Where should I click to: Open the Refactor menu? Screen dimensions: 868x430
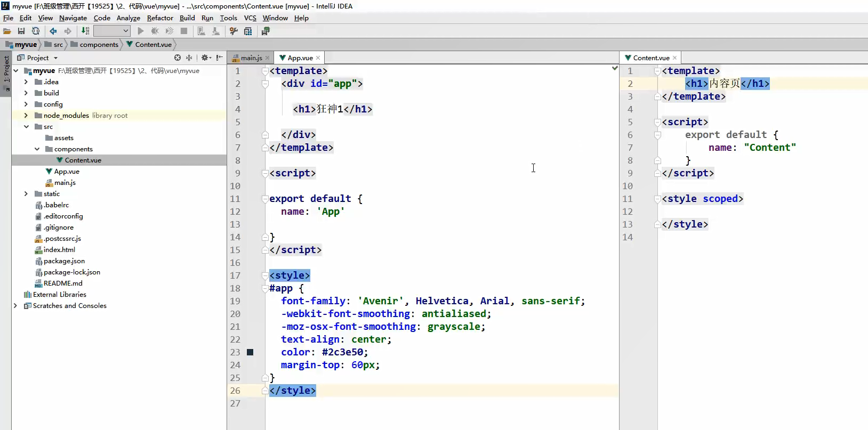160,18
